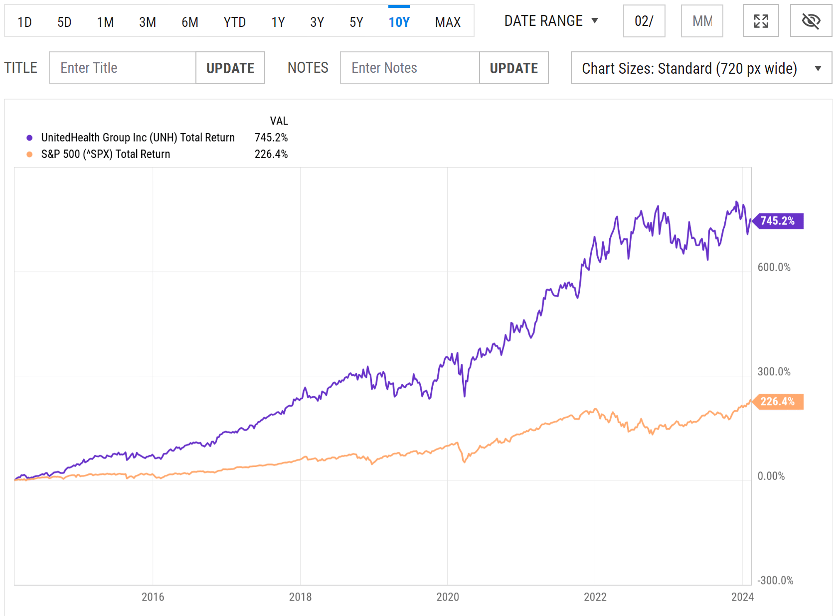Click the NOTES field label

[308, 68]
